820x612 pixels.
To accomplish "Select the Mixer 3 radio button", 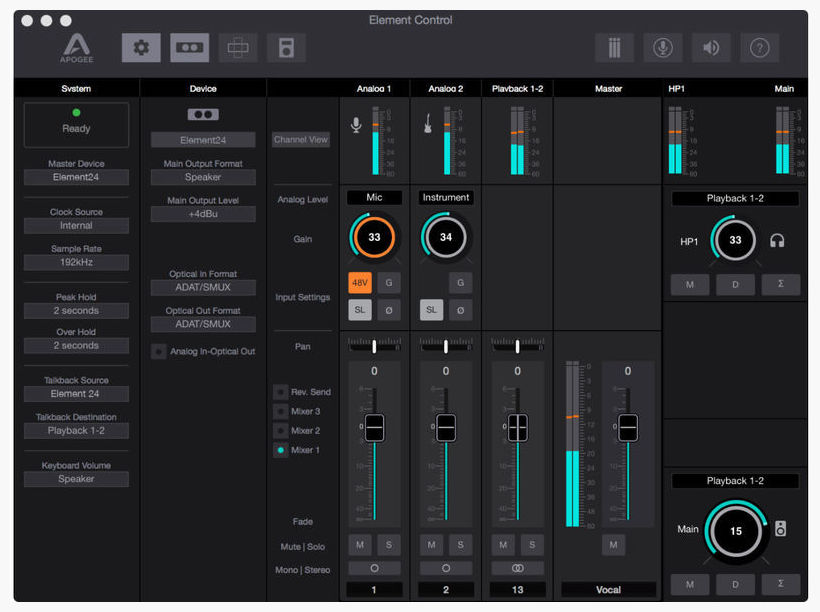I will pyautogui.click(x=281, y=411).
